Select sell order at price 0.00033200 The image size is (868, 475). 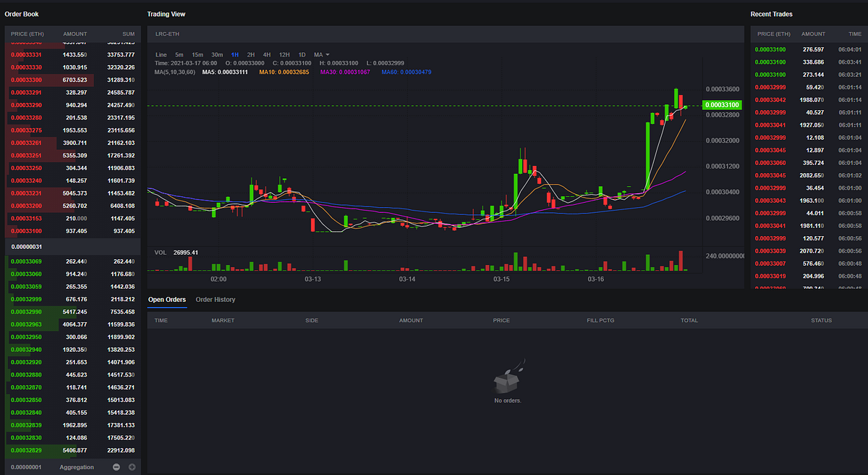point(73,206)
